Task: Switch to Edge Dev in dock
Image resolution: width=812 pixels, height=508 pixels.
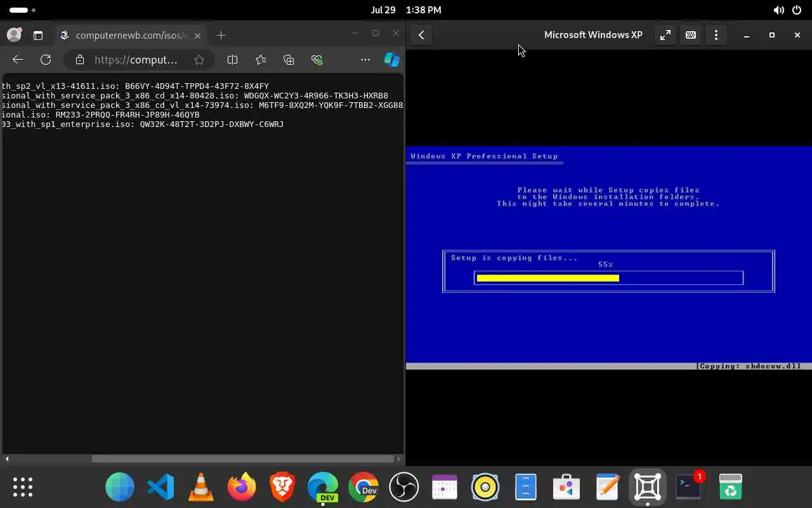Action: (x=323, y=487)
